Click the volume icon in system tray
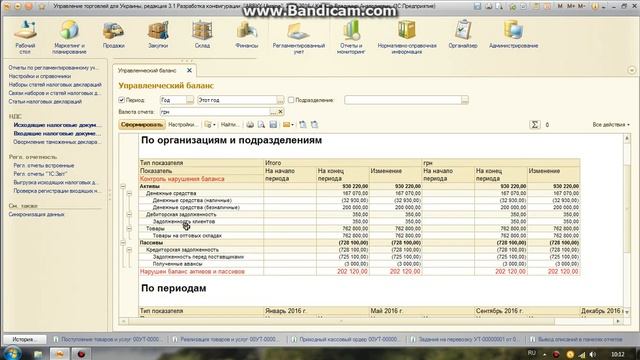640x360 pixels. point(593,354)
